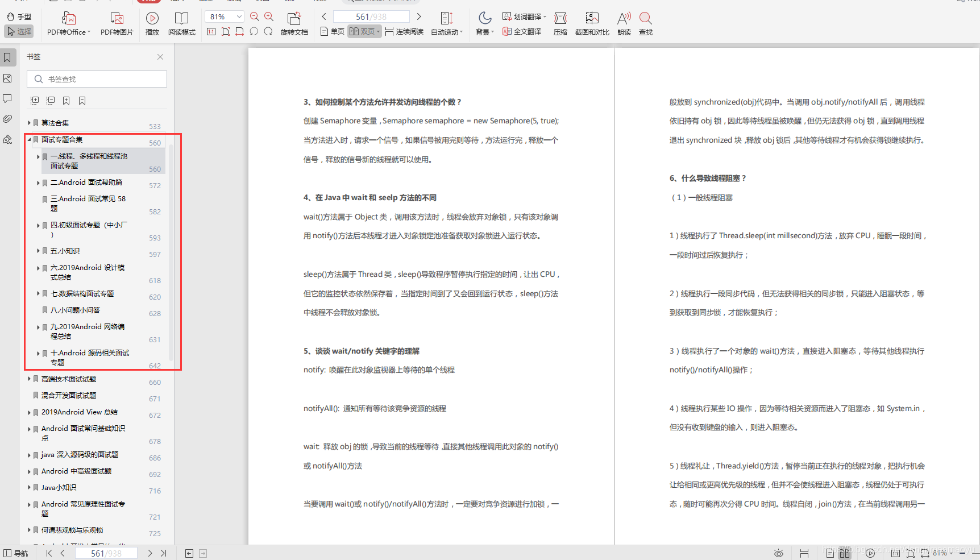Open comments sidebar panel

(8, 99)
